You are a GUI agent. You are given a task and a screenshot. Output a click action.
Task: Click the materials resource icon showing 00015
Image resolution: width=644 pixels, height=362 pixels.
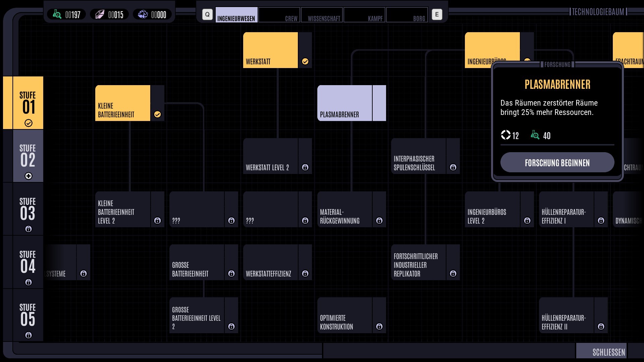click(100, 14)
